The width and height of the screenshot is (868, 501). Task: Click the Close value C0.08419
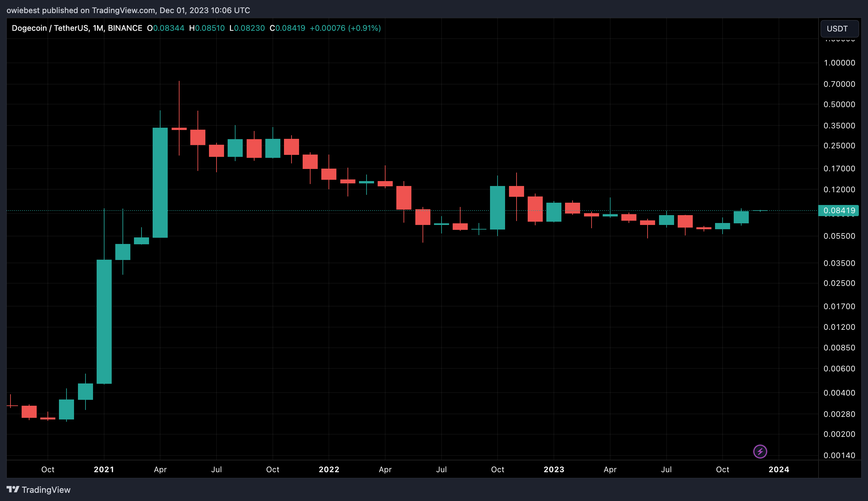[287, 28]
